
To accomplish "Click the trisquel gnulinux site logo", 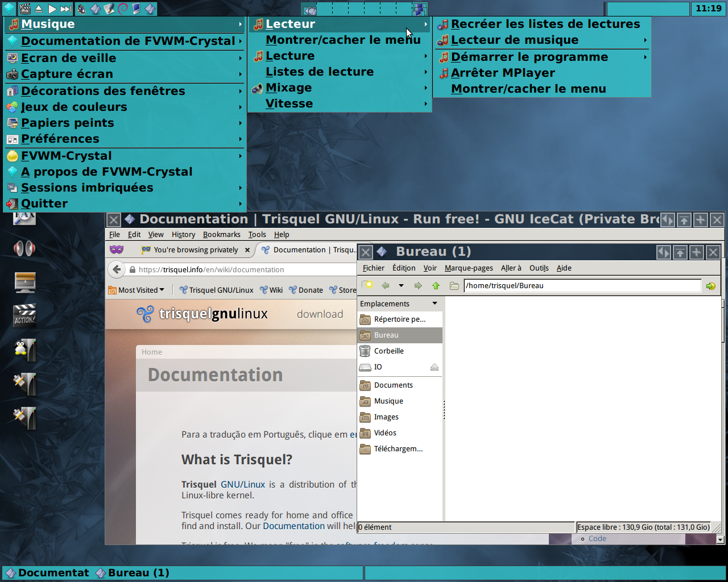I will (202, 314).
